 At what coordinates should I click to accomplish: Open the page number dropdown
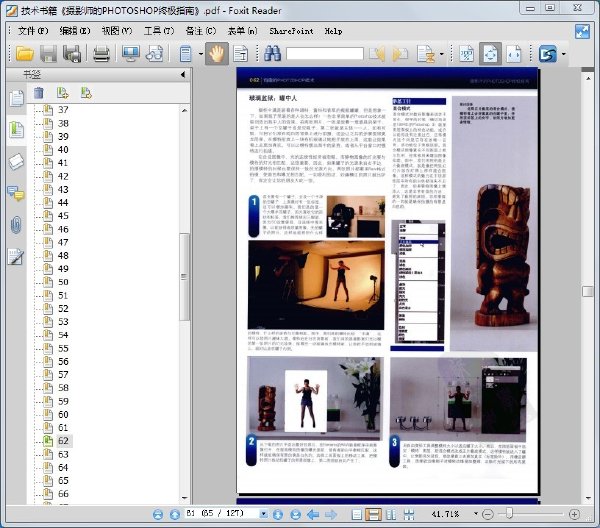(x=264, y=514)
